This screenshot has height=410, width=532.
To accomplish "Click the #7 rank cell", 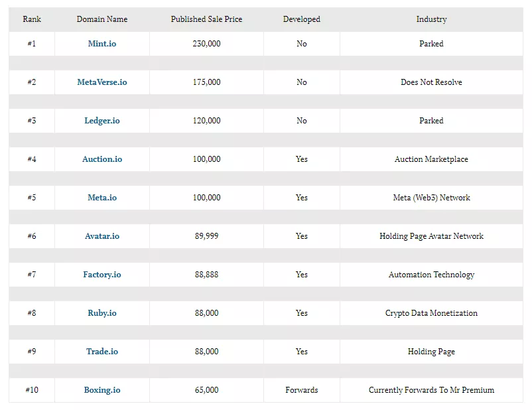I will pyautogui.click(x=32, y=275).
